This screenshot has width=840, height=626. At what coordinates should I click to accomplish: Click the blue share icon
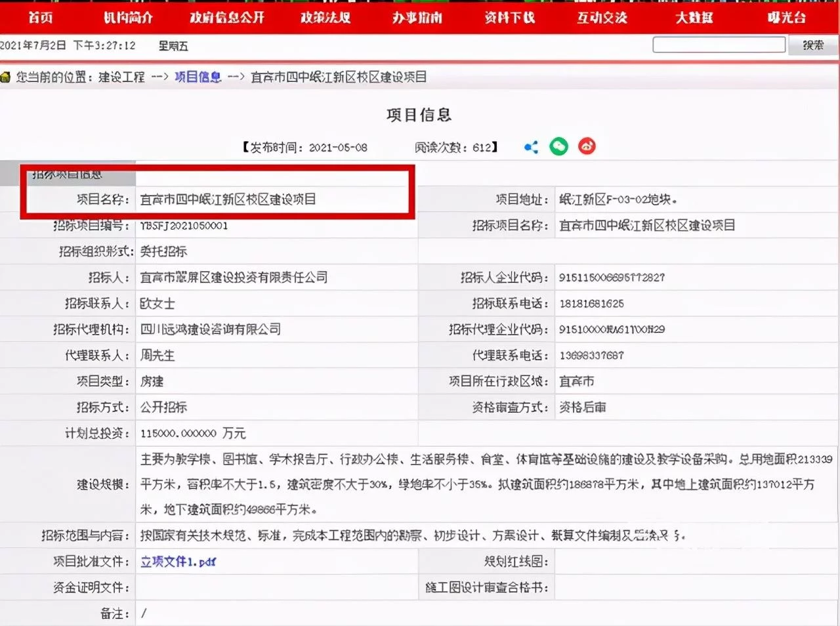point(531,147)
